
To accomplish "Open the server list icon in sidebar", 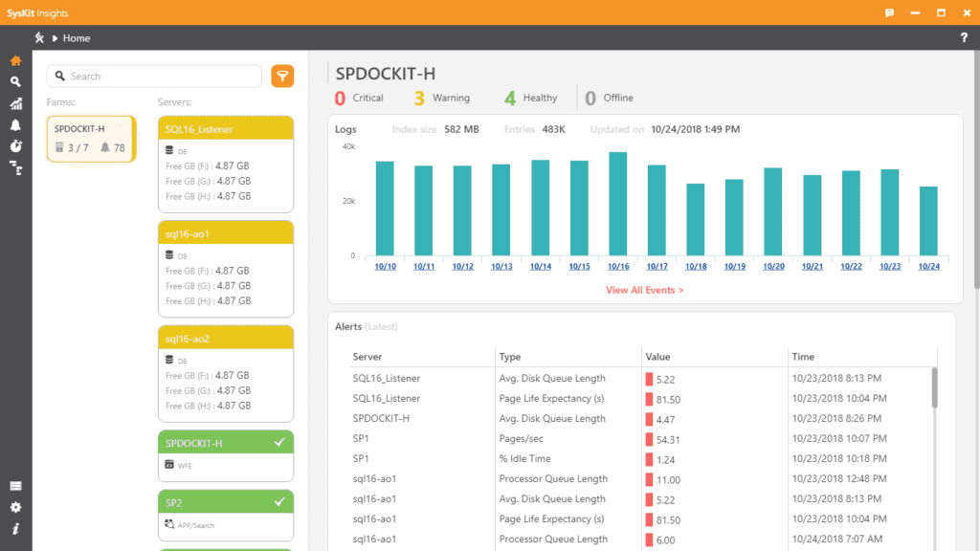I will (15, 486).
